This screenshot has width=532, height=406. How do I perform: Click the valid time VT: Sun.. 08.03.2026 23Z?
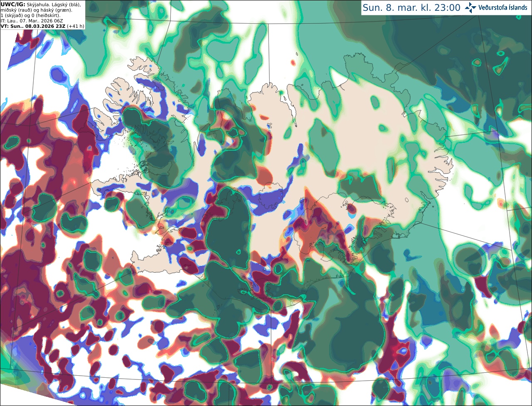coord(33,26)
